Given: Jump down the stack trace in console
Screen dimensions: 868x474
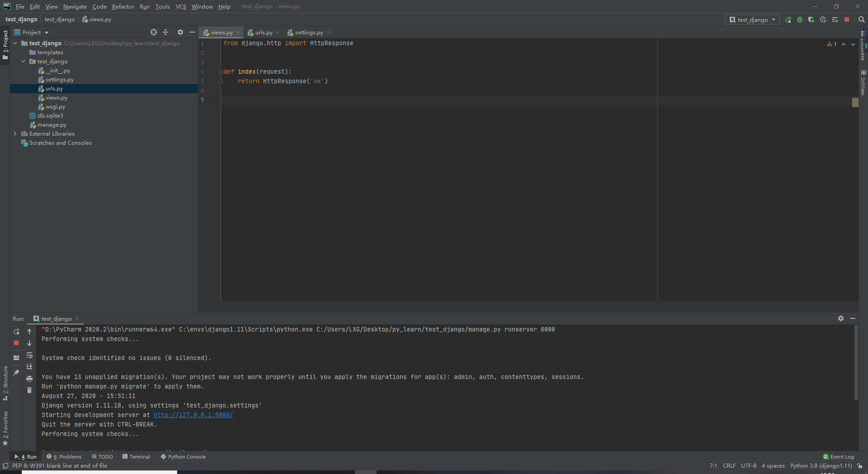Looking at the screenshot, I should 29,343.
